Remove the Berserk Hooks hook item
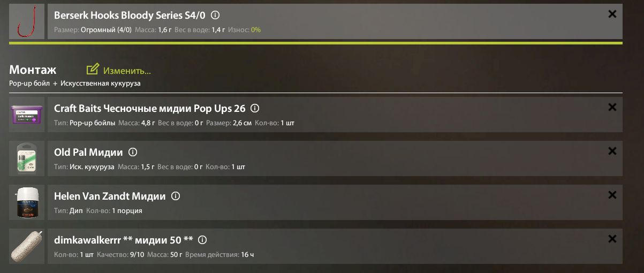Screen dimensions: 644x273 coord(612,14)
